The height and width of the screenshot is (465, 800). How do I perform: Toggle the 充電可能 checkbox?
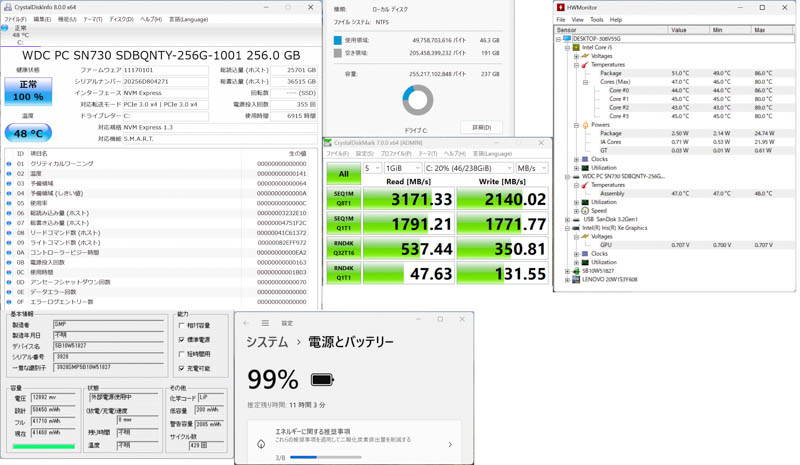tap(181, 368)
